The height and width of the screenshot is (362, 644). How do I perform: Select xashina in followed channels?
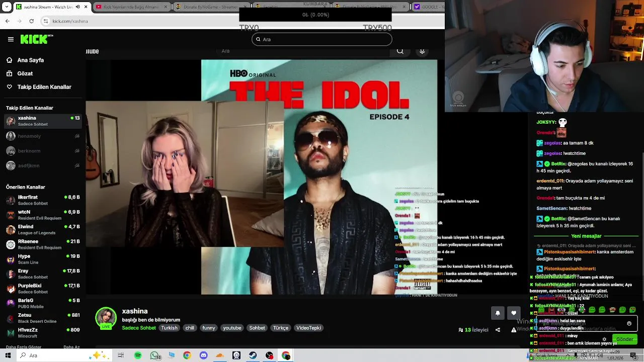(x=42, y=121)
